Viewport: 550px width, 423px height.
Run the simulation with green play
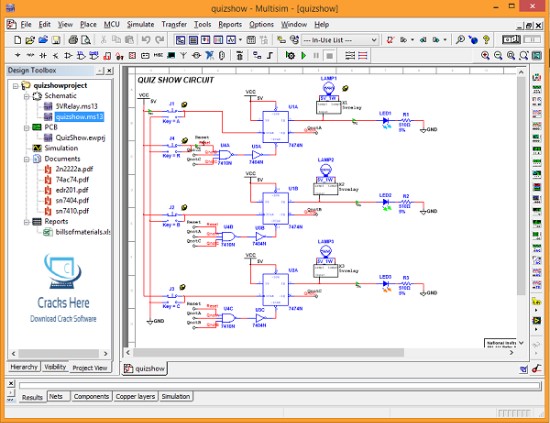pos(304,55)
